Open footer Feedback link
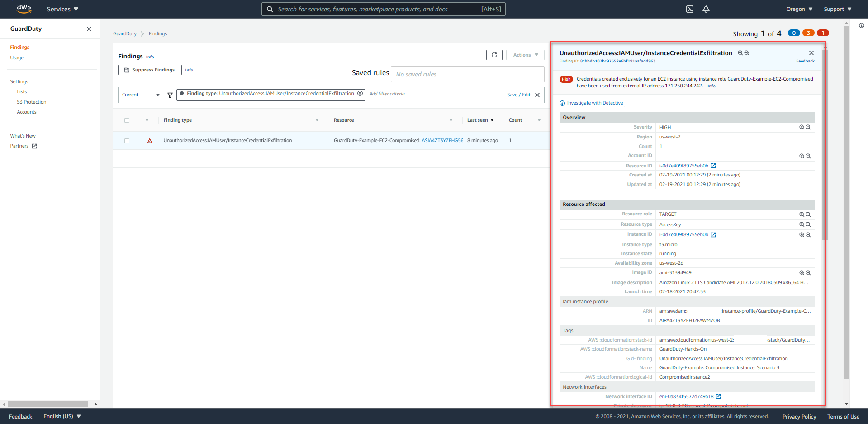The height and width of the screenshot is (424, 868). pos(20,417)
